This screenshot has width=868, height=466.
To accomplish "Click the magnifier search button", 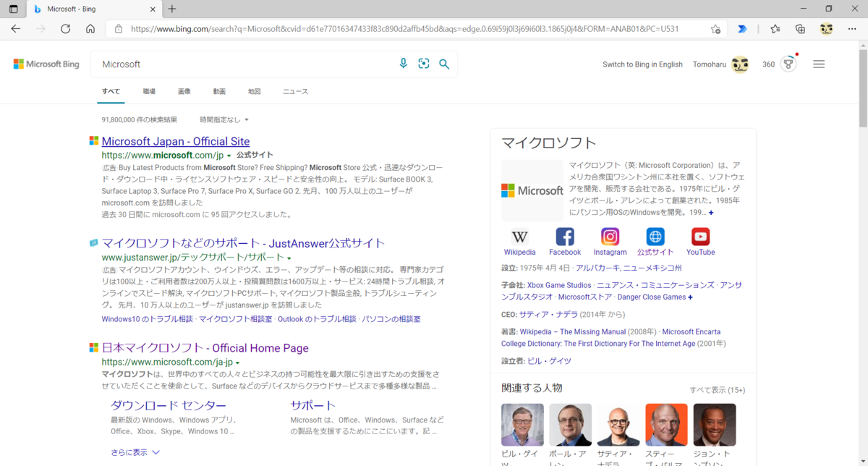I will tap(444, 64).
